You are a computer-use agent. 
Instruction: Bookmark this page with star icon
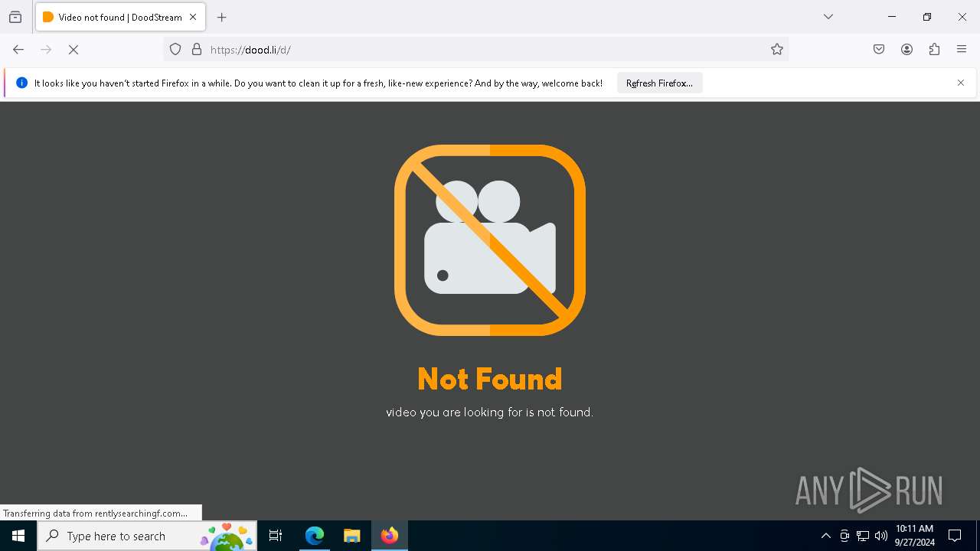(x=777, y=49)
